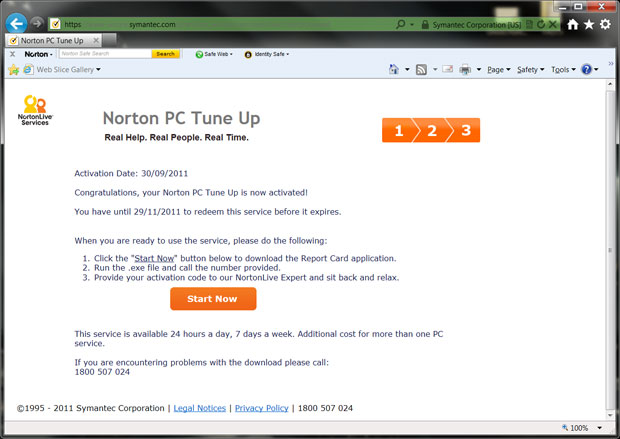Click the RSS feeds icon

coord(422,70)
